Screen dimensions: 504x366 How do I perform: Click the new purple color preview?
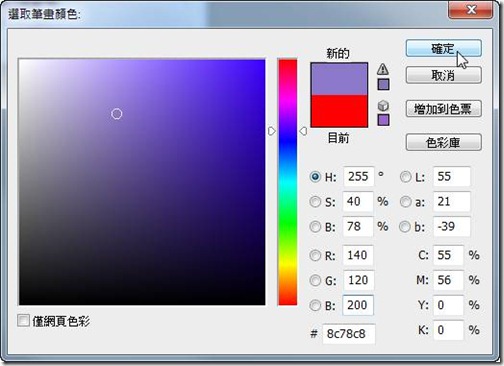[339, 79]
